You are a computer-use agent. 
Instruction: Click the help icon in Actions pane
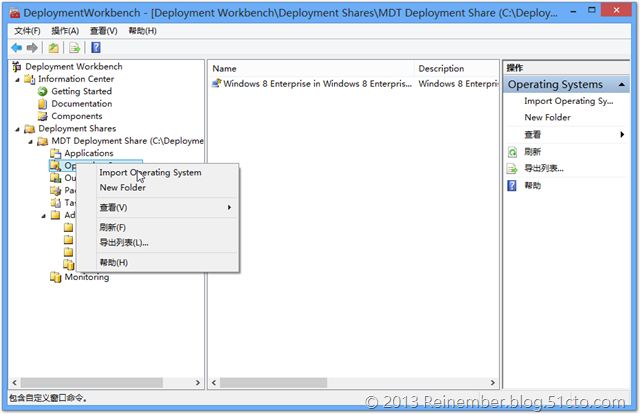(x=512, y=186)
